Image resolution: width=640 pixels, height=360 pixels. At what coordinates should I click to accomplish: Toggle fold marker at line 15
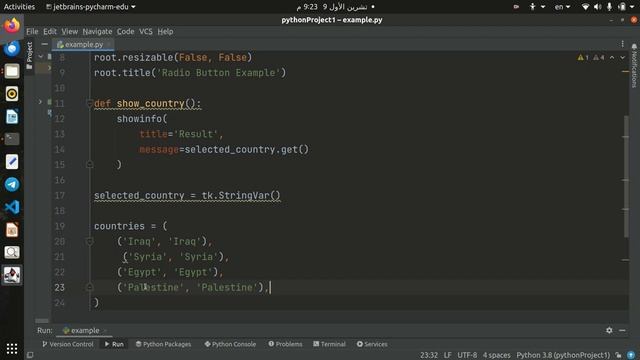pyautogui.click(x=90, y=164)
